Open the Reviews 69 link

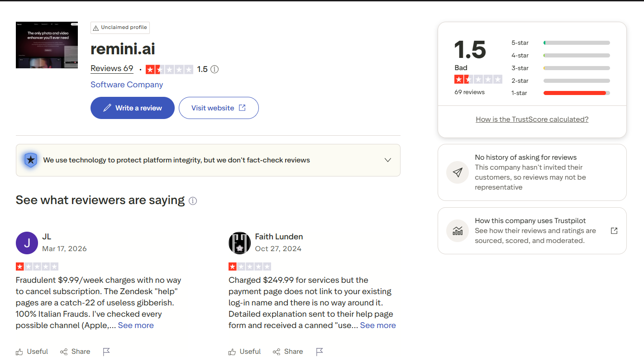112,69
